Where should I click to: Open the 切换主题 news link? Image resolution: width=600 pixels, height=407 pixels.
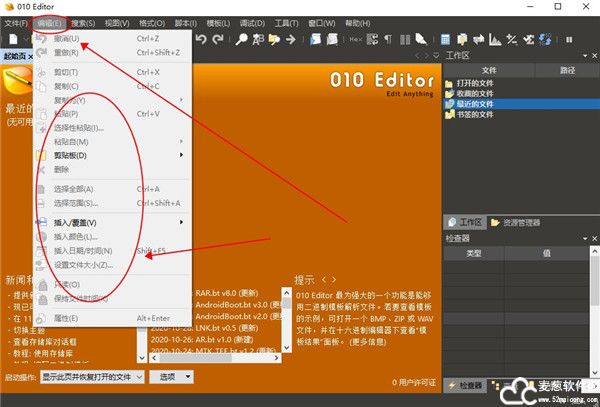(x=29, y=330)
